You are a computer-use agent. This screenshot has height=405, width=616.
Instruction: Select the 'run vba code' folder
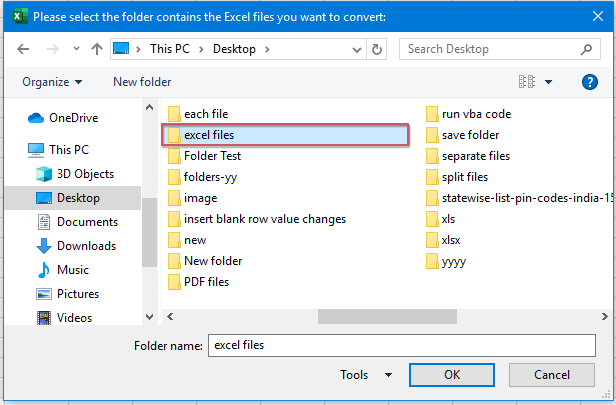(475, 114)
